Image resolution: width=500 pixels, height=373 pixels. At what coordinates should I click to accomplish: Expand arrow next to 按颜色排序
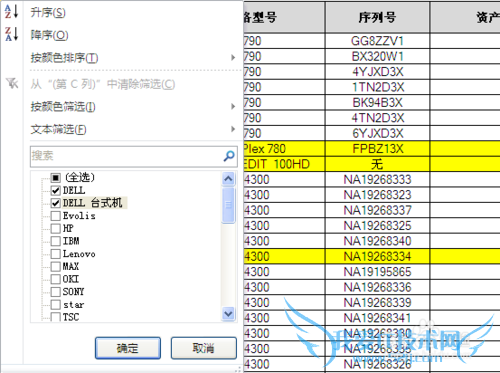pos(233,58)
